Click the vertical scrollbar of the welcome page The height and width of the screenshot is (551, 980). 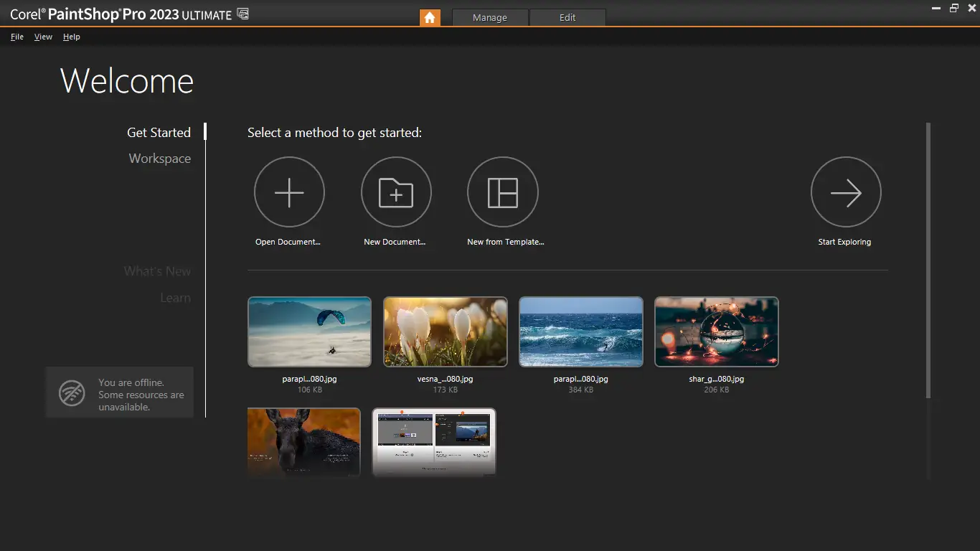[x=928, y=260]
